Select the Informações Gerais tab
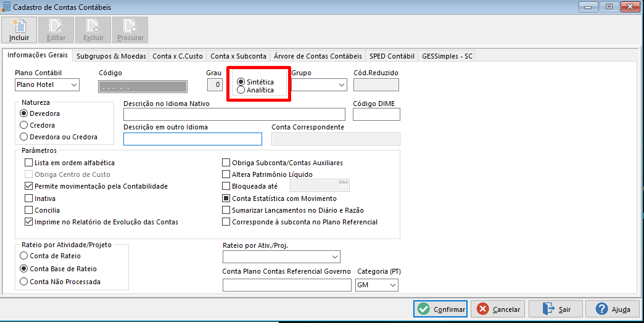Viewport: 644px width, 323px height. (38, 55)
